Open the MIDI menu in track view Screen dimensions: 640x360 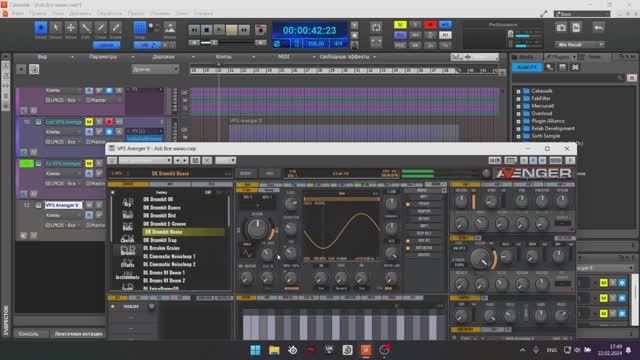284,57
